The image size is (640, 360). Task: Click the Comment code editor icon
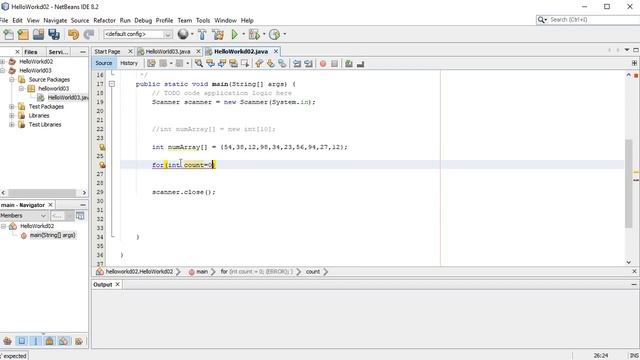(349, 64)
